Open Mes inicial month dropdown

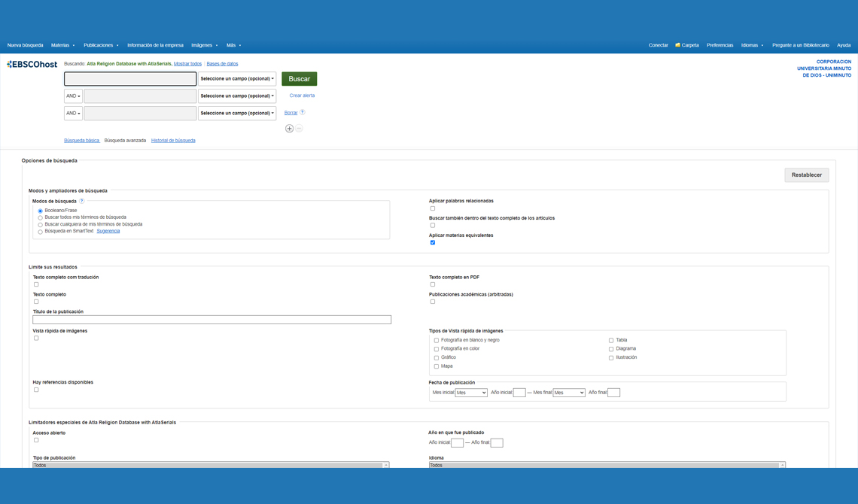pyautogui.click(x=471, y=393)
